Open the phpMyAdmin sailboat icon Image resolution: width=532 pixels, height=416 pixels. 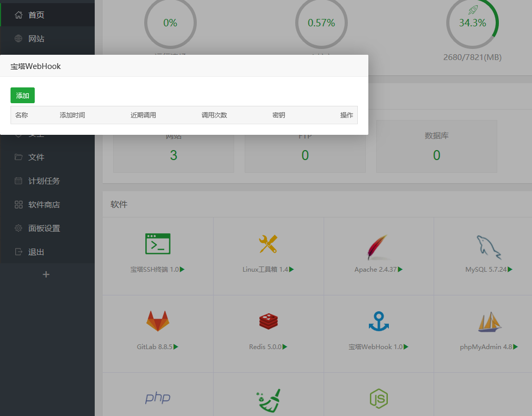pos(489,322)
